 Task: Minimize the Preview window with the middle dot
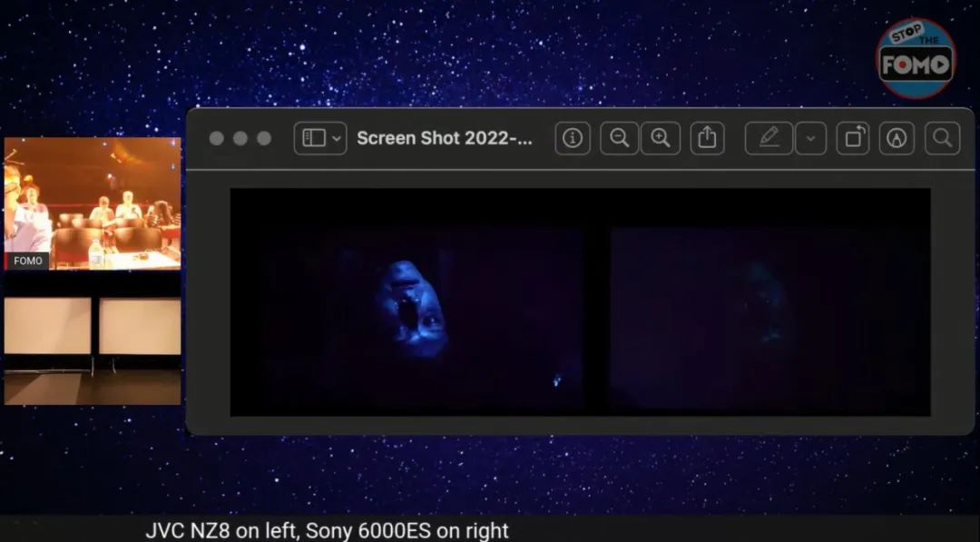tap(240, 138)
